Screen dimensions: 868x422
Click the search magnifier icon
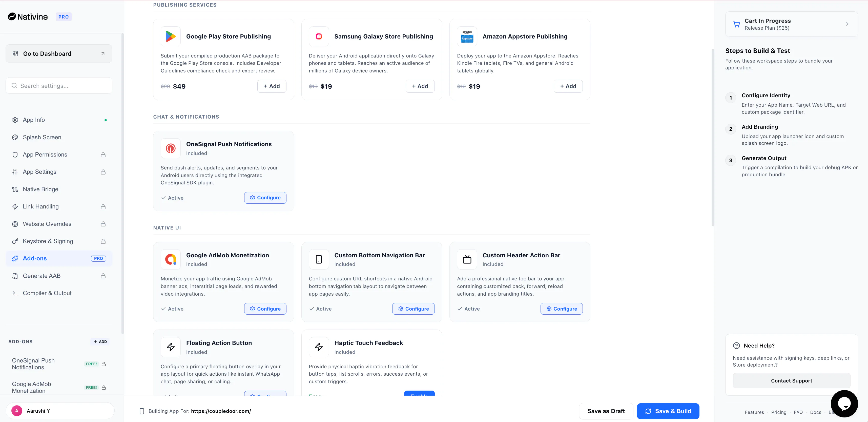pos(14,86)
